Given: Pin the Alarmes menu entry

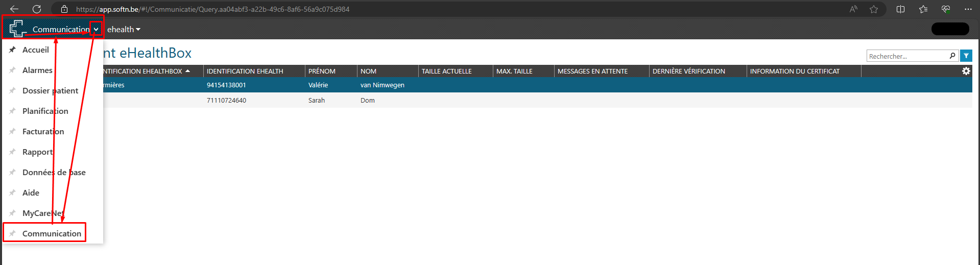Looking at the screenshot, I should pos(12,70).
